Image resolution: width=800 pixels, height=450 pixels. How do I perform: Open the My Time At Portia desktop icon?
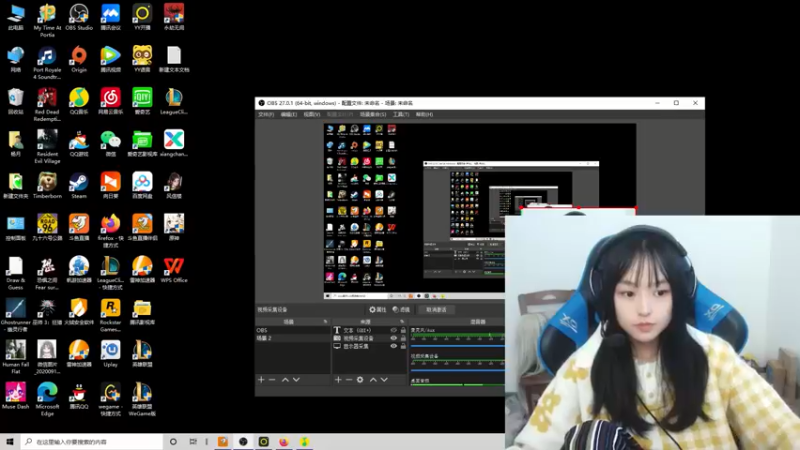(x=47, y=20)
